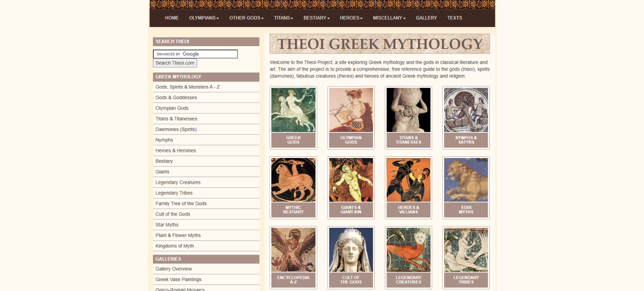
Task: Open Legendary Tribes sidebar link
Action: [x=206, y=193]
